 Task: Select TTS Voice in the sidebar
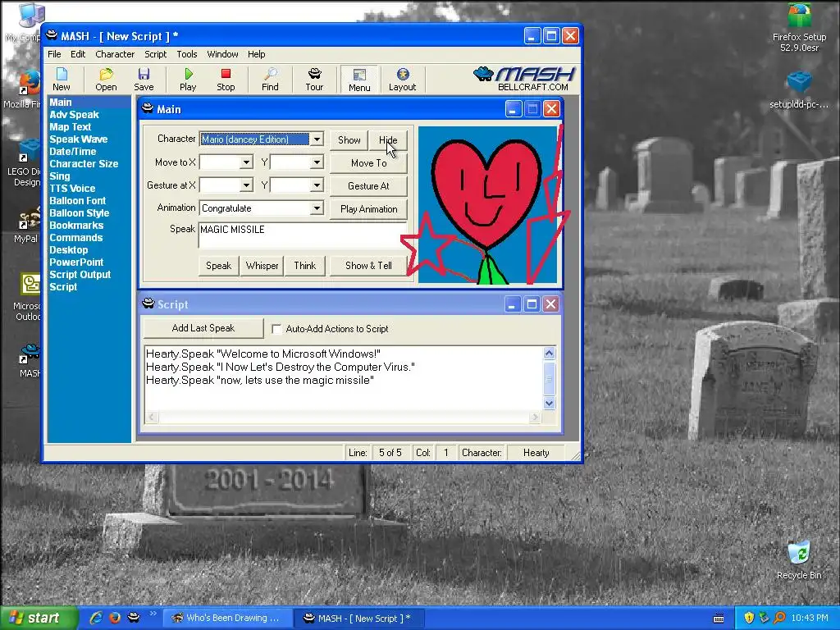[x=72, y=189]
